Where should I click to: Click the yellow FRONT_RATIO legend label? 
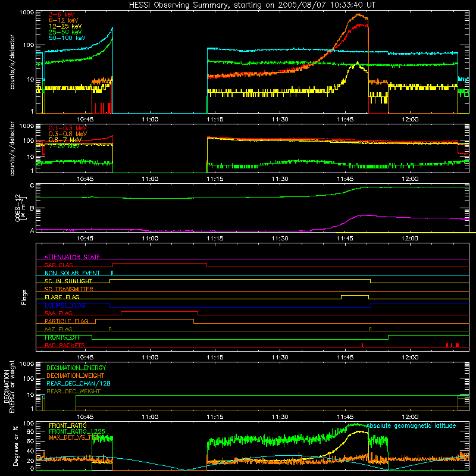[x=68, y=425]
